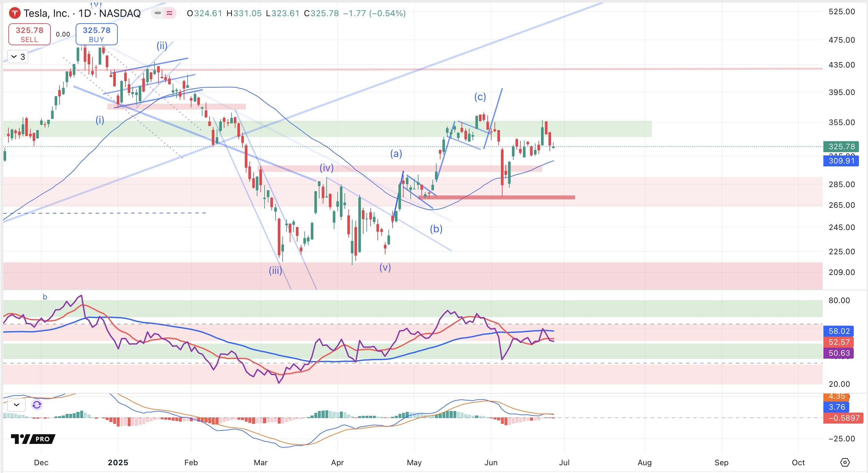Click the red 52.57 indicator value tag
The height and width of the screenshot is (473, 868).
click(839, 342)
